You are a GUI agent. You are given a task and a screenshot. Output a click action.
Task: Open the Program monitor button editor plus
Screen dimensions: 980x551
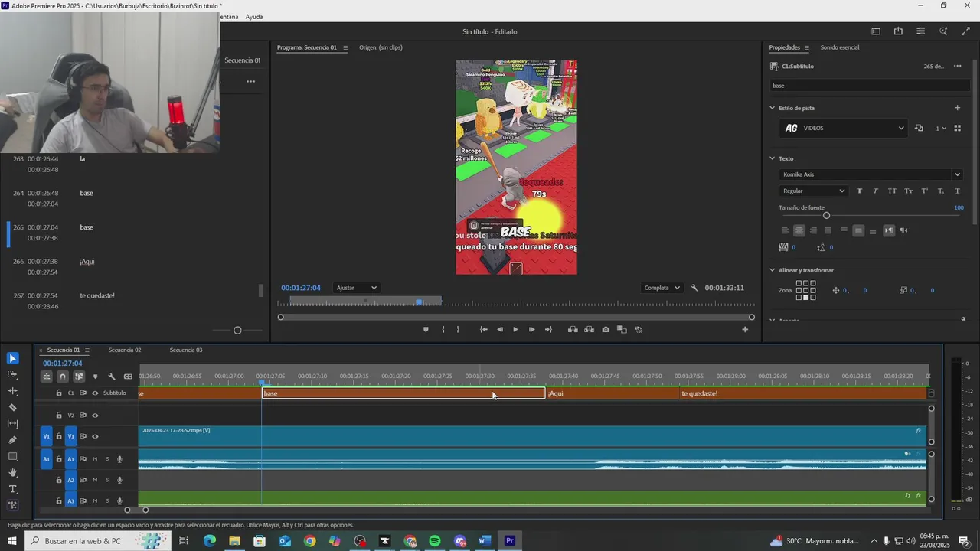[x=745, y=329]
